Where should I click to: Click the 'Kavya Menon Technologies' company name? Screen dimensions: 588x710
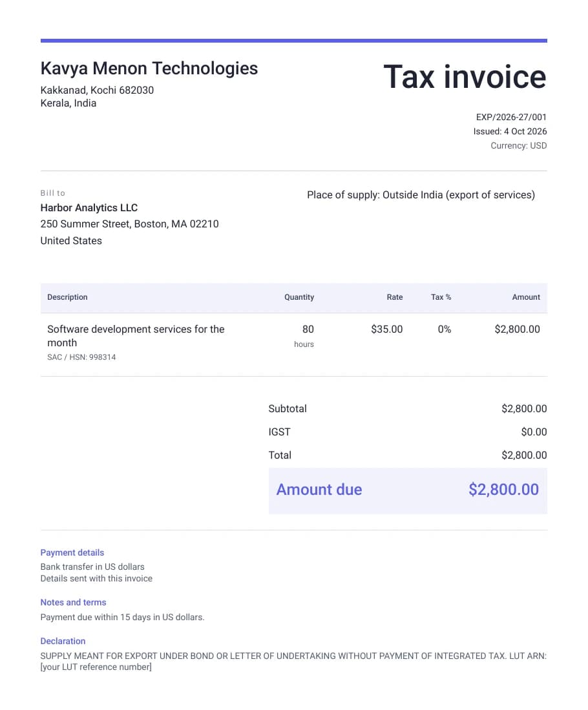click(x=149, y=69)
